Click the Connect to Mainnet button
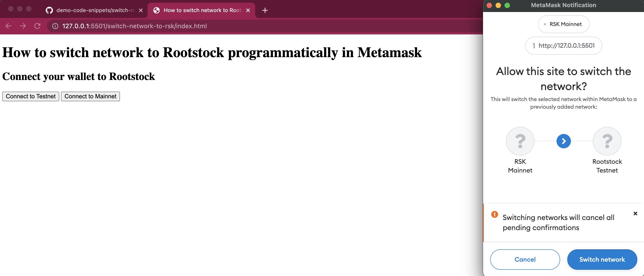The width and height of the screenshot is (644, 276). 90,96
